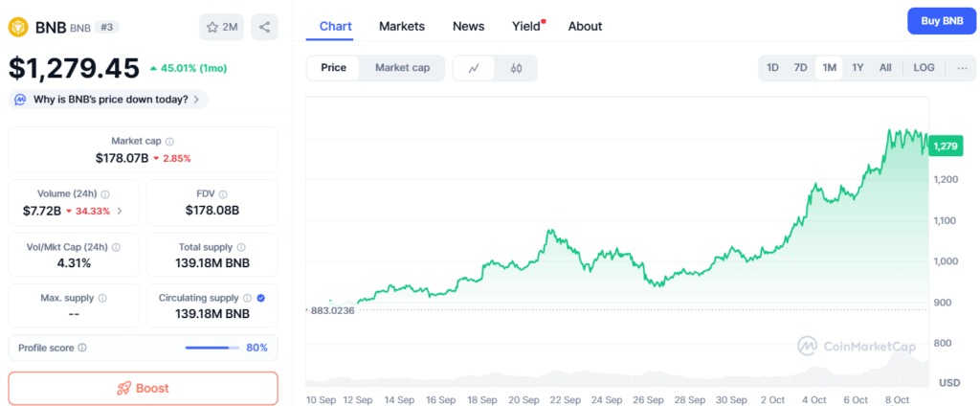980x406 pixels.
Task: Click the Profile score info icon
Action: (82, 348)
